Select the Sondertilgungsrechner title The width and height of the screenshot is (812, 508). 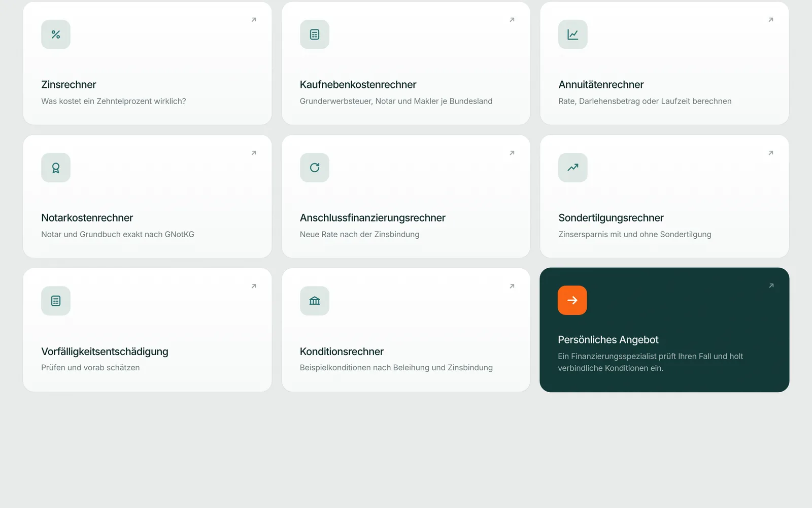pos(611,218)
